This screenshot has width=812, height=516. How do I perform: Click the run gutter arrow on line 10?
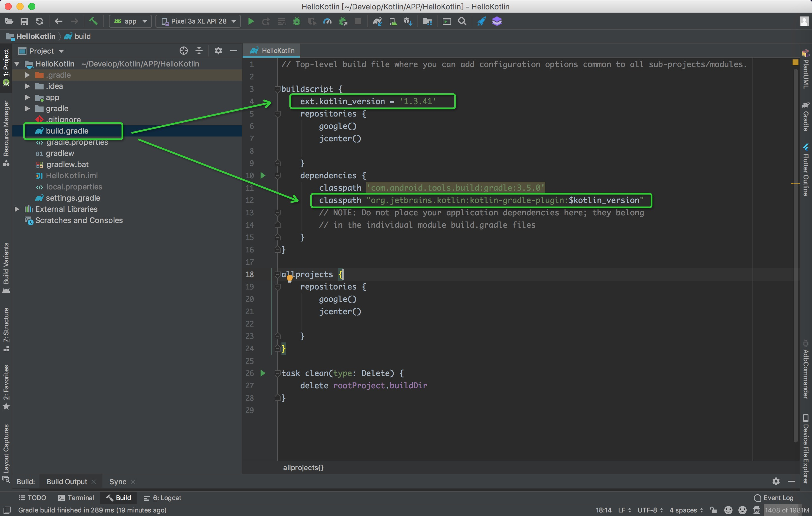[263, 176]
